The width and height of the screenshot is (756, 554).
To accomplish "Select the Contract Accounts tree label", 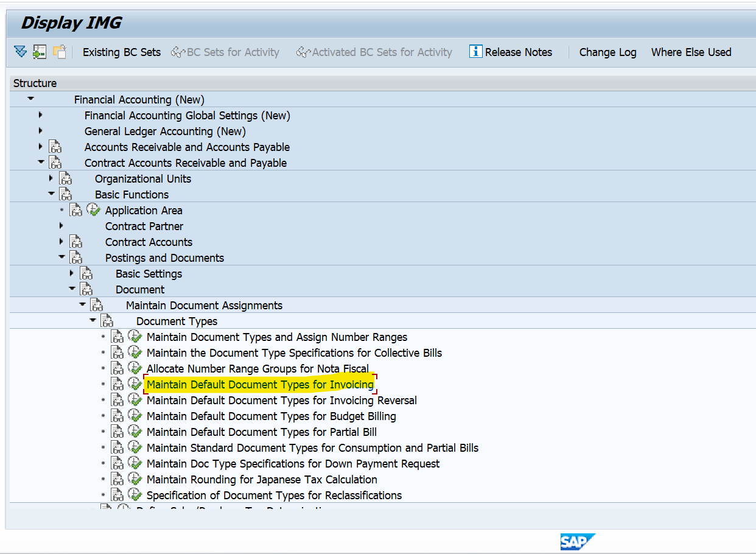I will [149, 242].
